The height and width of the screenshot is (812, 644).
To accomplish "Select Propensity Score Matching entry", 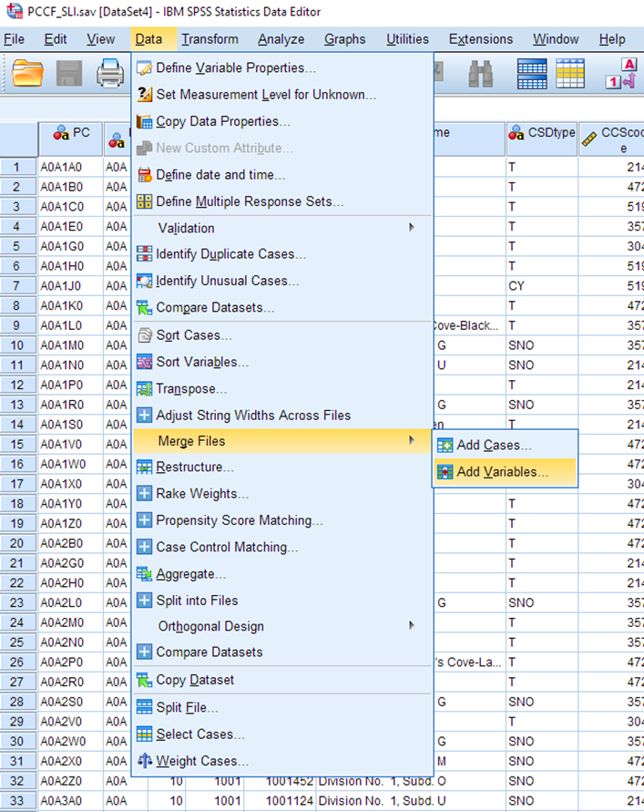I will point(282,520).
